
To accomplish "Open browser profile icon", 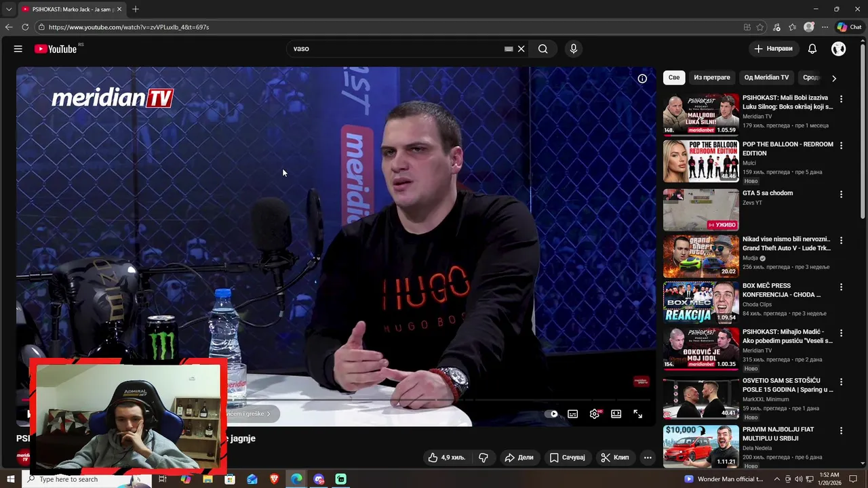I will click(809, 27).
